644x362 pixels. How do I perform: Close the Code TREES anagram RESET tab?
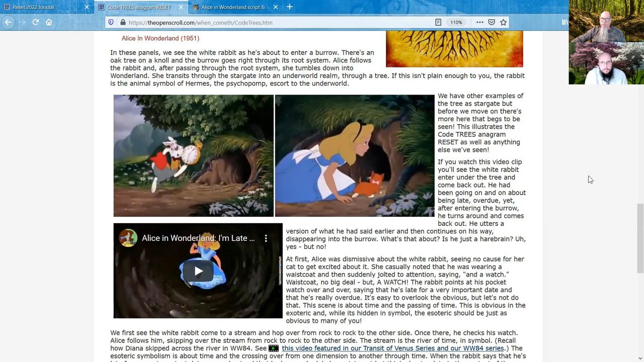coord(181,7)
